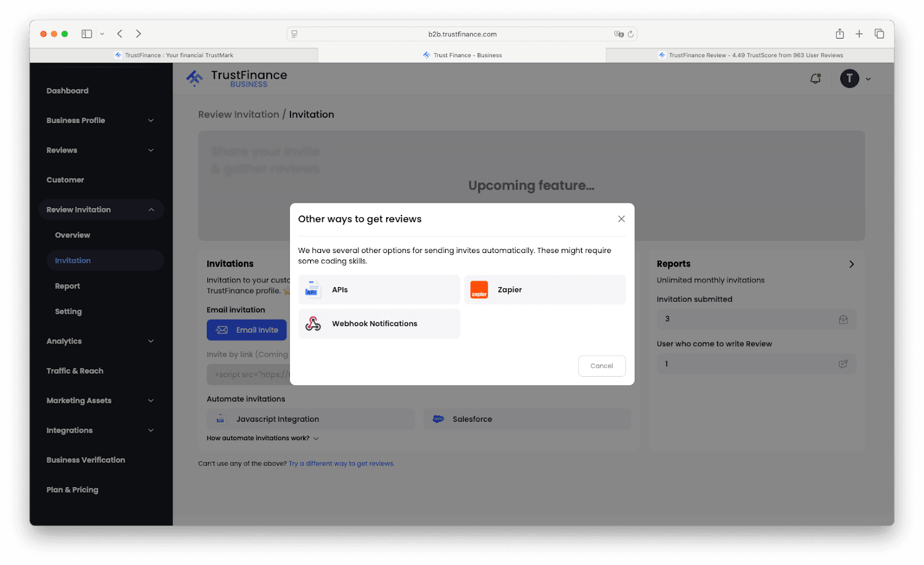
Task: Open the Report submenu item
Action: [68, 286]
